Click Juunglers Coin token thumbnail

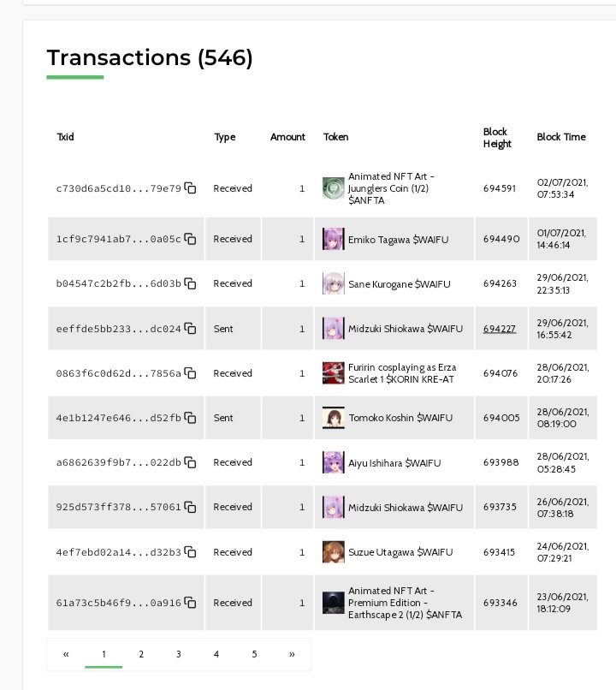pyautogui.click(x=334, y=187)
